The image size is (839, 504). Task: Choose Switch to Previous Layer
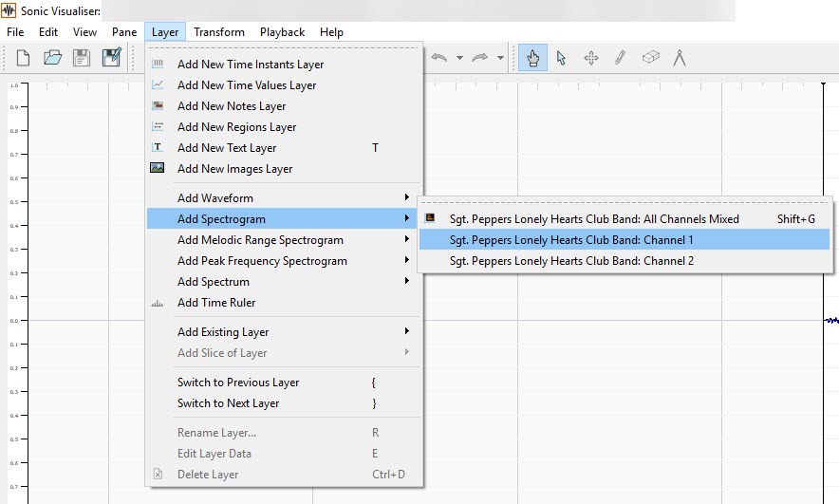click(283, 382)
